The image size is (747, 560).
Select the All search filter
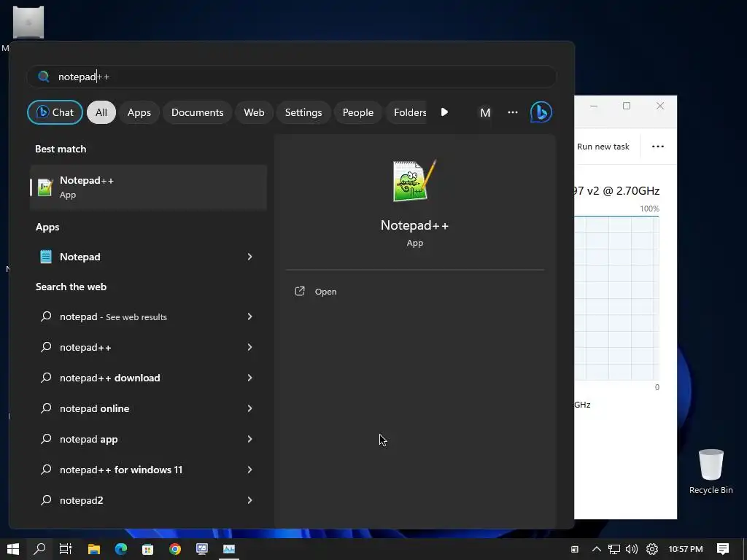tap(101, 112)
